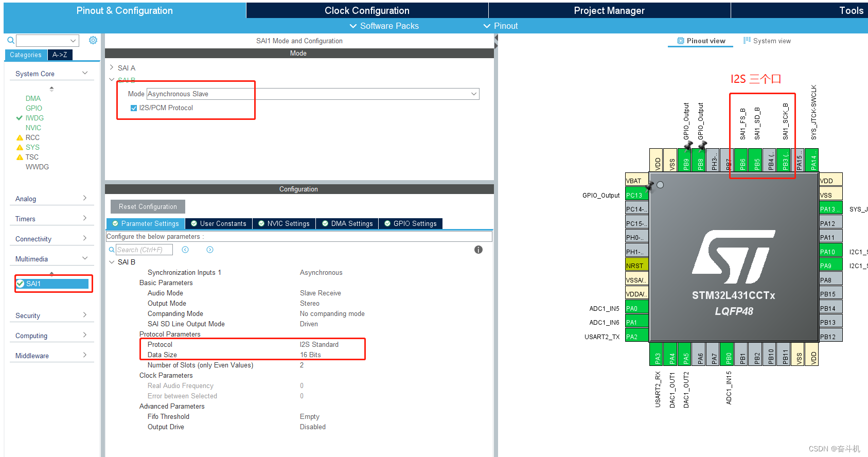The width and height of the screenshot is (868, 457).
Task: Select IWDG in System Core list
Action: pos(34,118)
